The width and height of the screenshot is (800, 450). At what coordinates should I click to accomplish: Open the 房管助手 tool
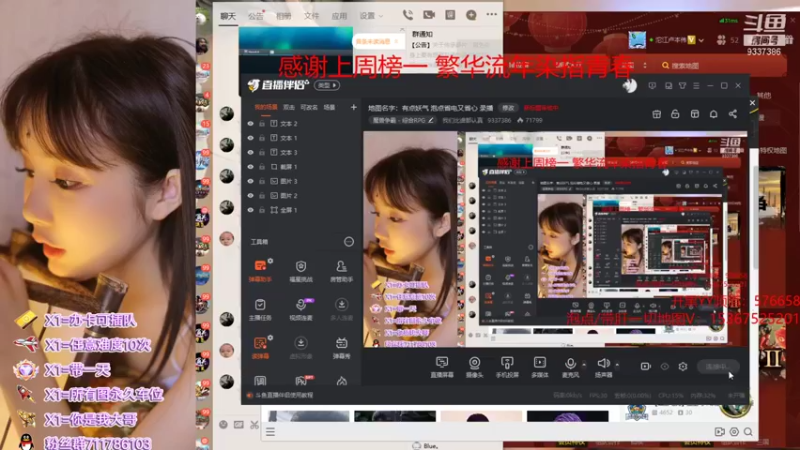point(341,270)
